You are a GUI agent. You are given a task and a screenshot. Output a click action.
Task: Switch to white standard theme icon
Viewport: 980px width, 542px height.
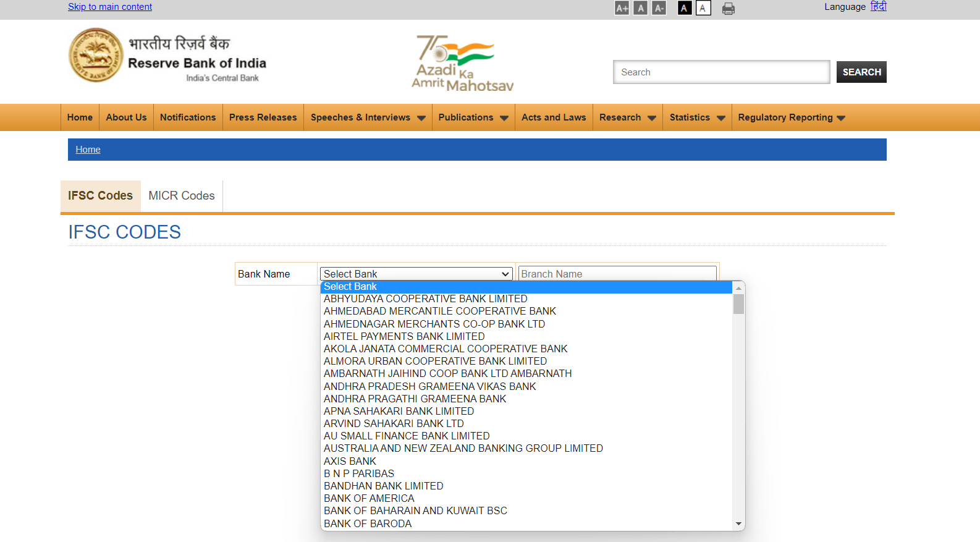click(x=703, y=8)
